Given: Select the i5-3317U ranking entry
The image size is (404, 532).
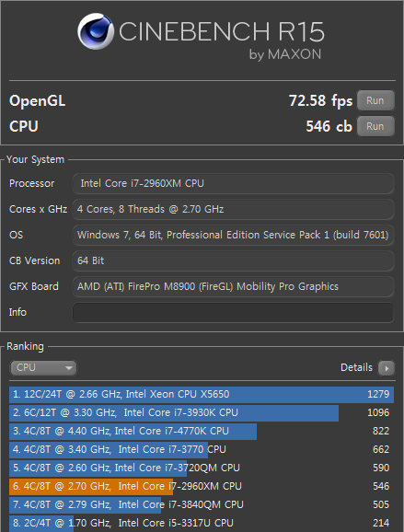Looking at the screenshot, I should [202, 523].
